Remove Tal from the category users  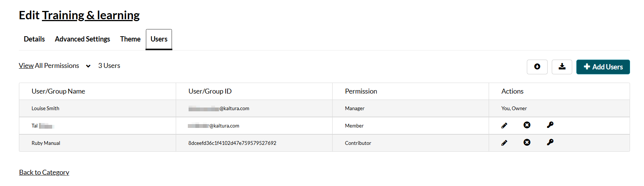click(527, 125)
